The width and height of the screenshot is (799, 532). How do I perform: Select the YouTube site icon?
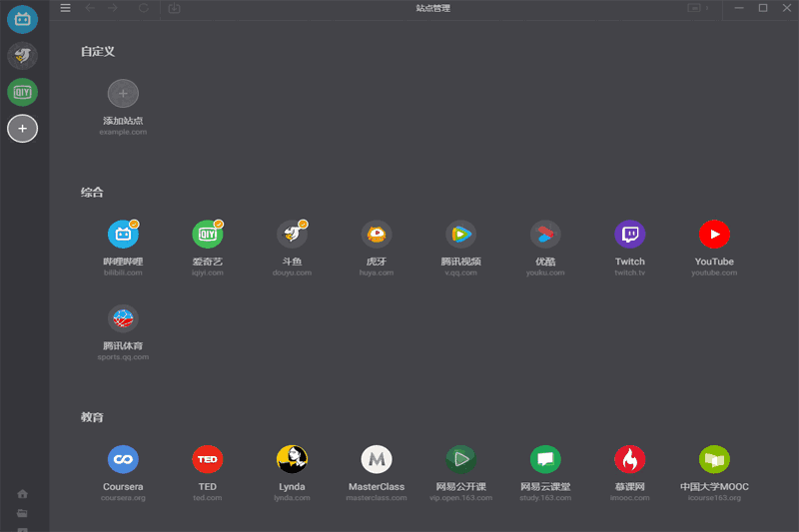[x=714, y=235]
